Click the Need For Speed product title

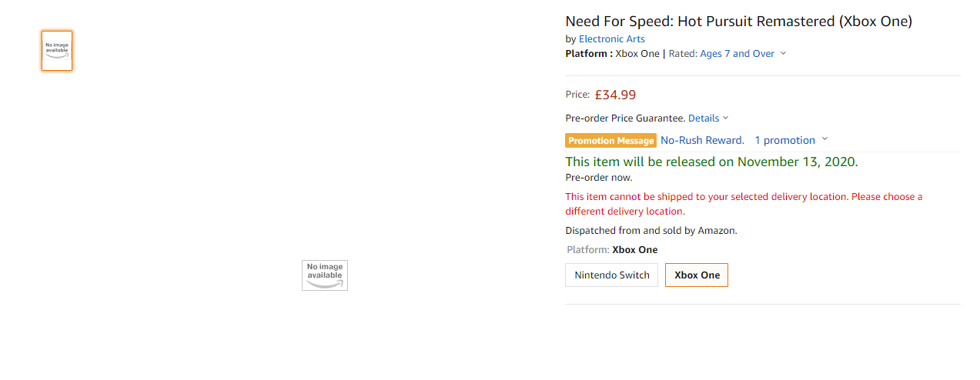(x=738, y=22)
